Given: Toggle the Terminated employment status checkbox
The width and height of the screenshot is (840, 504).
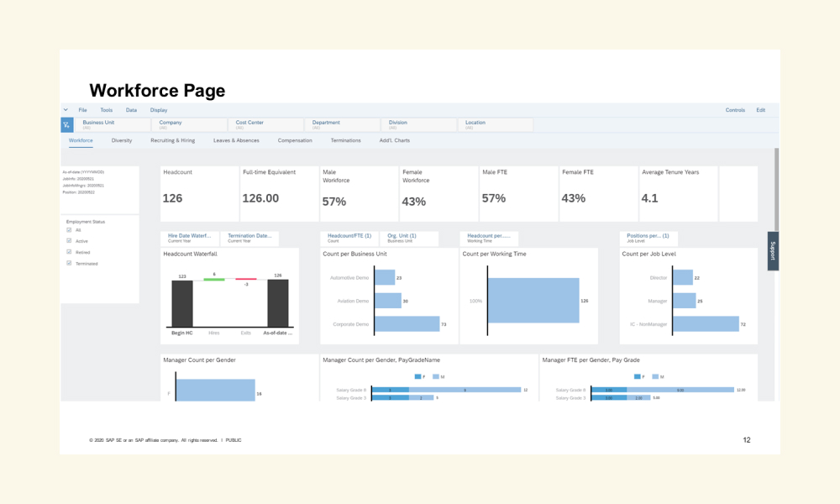Looking at the screenshot, I should [69, 263].
